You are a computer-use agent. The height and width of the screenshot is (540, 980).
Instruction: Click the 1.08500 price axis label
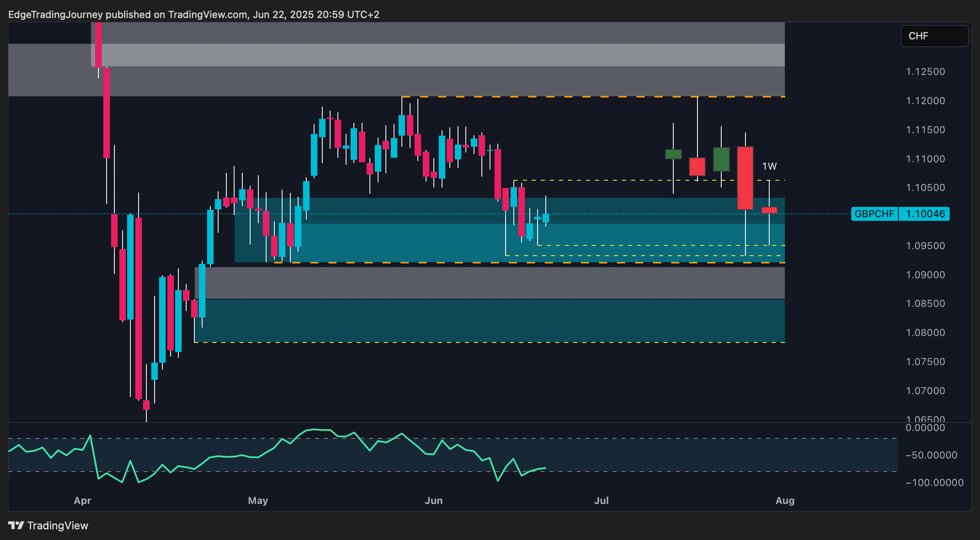click(925, 304)
